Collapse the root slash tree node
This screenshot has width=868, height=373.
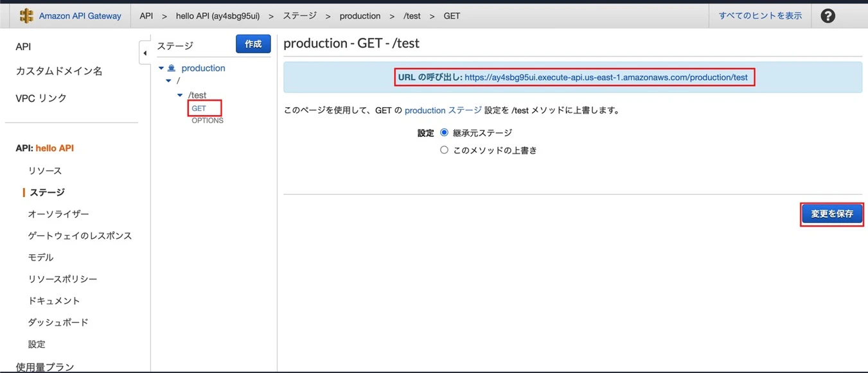(169, 81)
